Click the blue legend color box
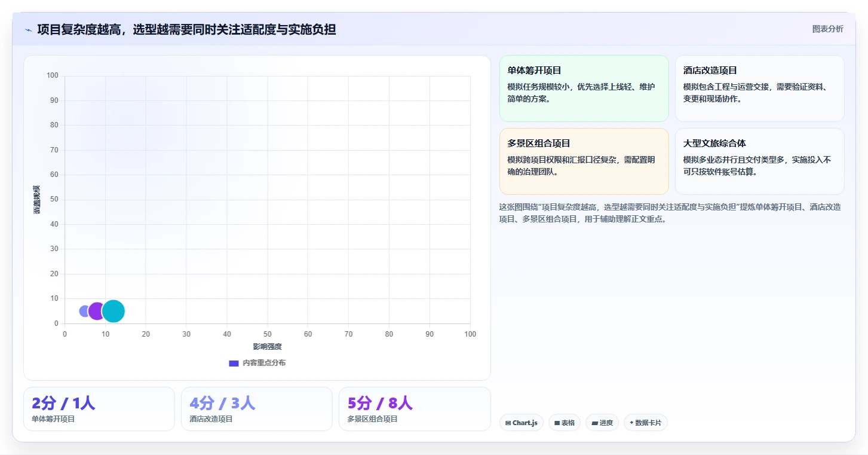The width and height of the screenshot is (868, 455). [x=234, y=363]
